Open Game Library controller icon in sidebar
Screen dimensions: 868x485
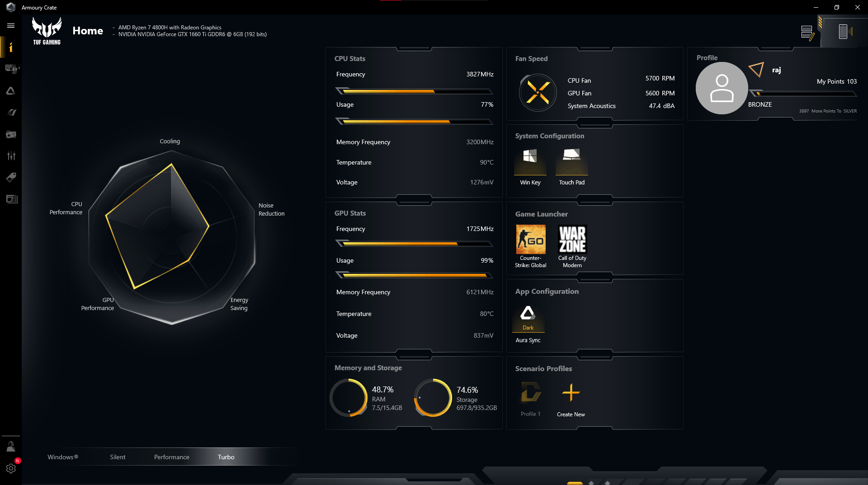tap(11, 134)
